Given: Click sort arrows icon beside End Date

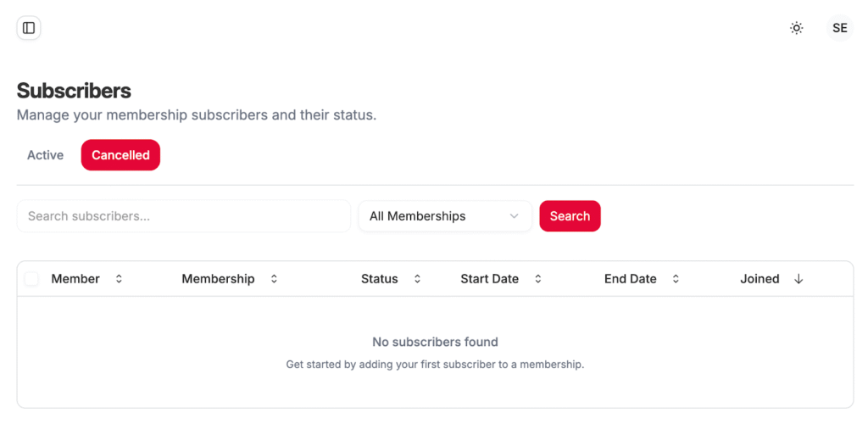Looking at the screenshot, I should [676, 279].
